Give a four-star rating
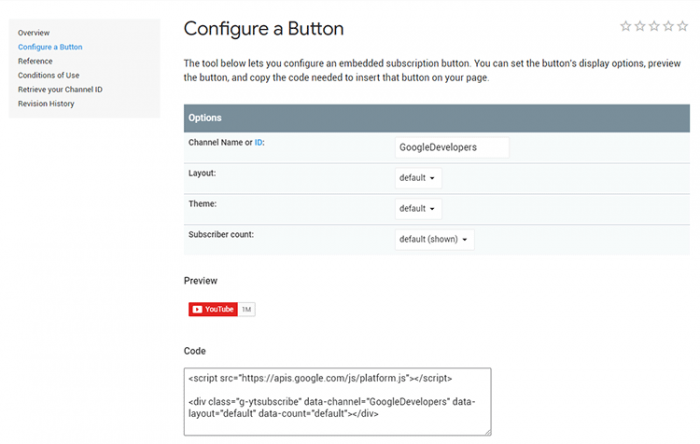The height and width of the screenshot is (444, 700). [x=668, y=26]
